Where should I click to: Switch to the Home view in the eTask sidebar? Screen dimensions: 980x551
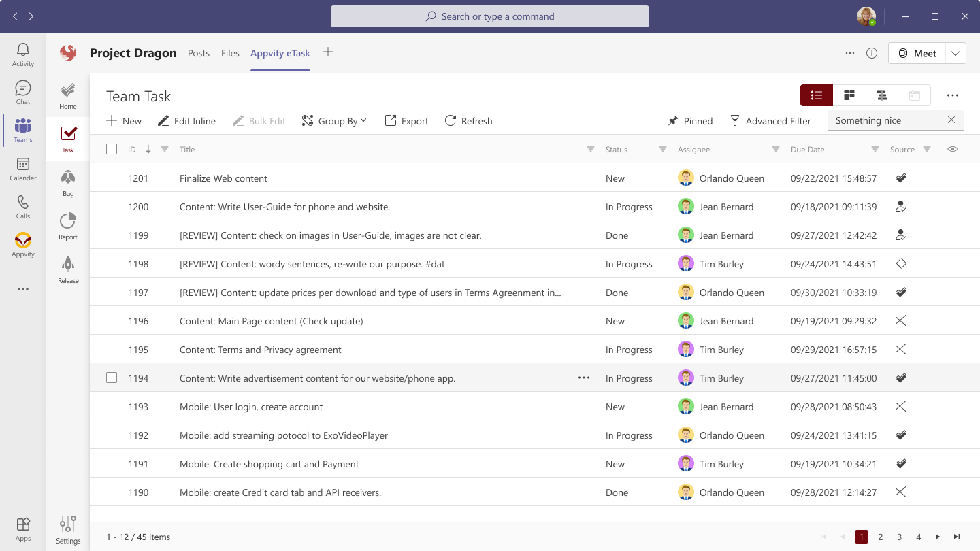[67, 95]
